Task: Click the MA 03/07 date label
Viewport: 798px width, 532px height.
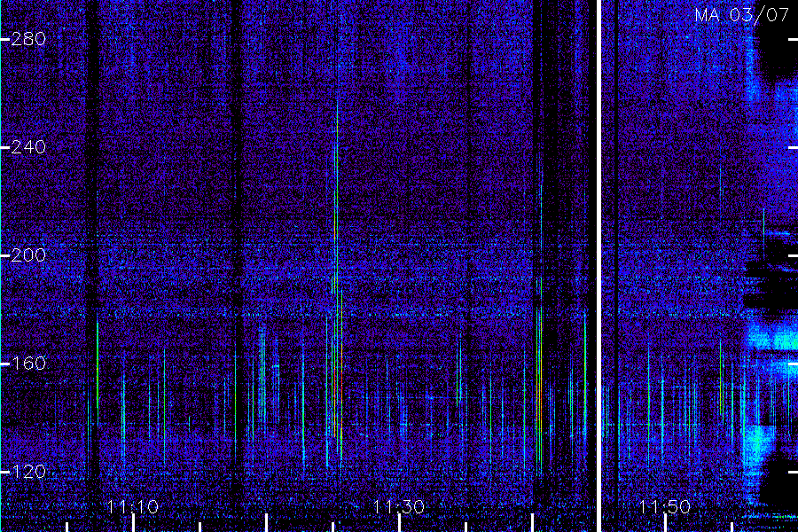Action: [741, 15]
